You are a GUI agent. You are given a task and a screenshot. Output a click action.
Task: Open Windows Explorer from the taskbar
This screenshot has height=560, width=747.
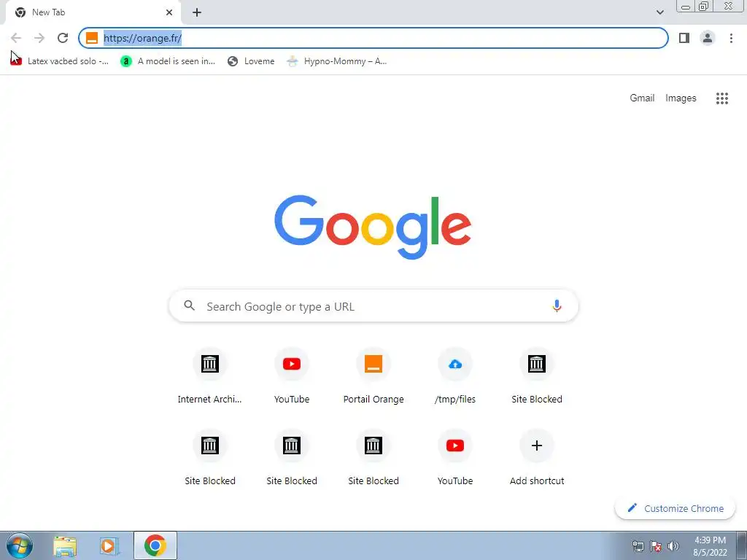[x=65, y=546]
